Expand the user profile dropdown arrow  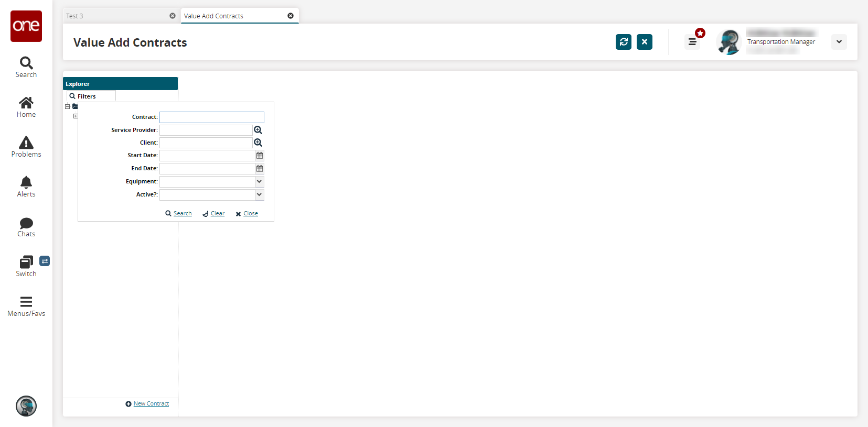(x=839, y=42)
